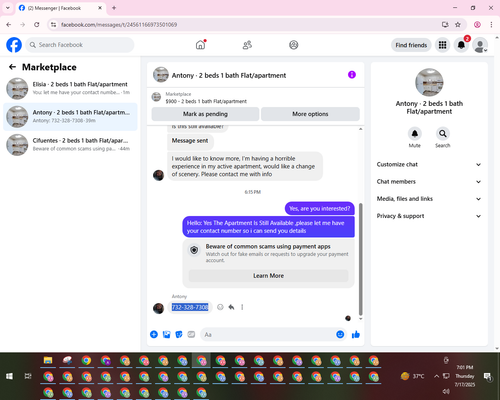Open Windows Start menu
Screen dimensions: 500x400
point(9,376)
